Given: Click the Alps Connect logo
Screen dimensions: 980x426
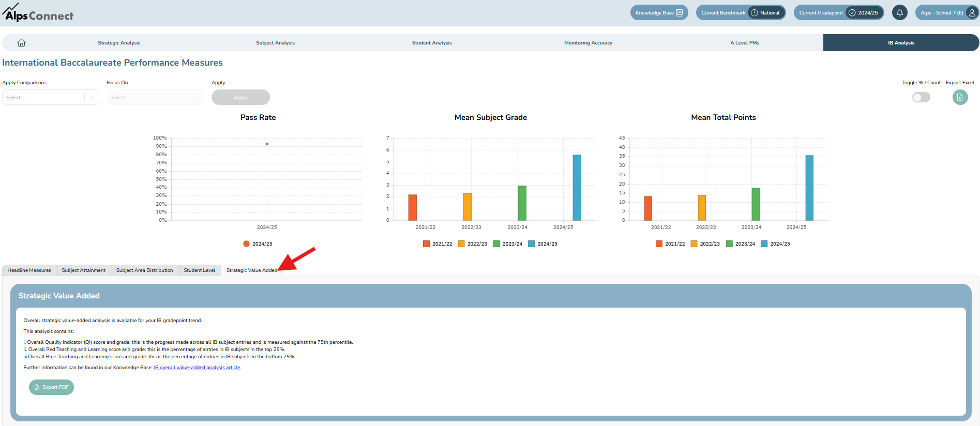Looking at the screenshot, I should pyautogui.click(x=38, y=13).
